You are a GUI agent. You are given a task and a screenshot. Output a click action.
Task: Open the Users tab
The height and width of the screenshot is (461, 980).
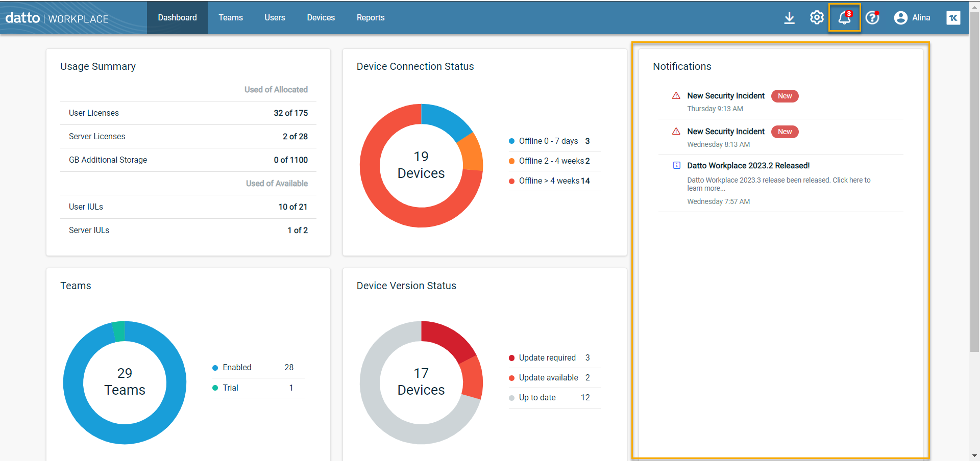pos(275,18)
